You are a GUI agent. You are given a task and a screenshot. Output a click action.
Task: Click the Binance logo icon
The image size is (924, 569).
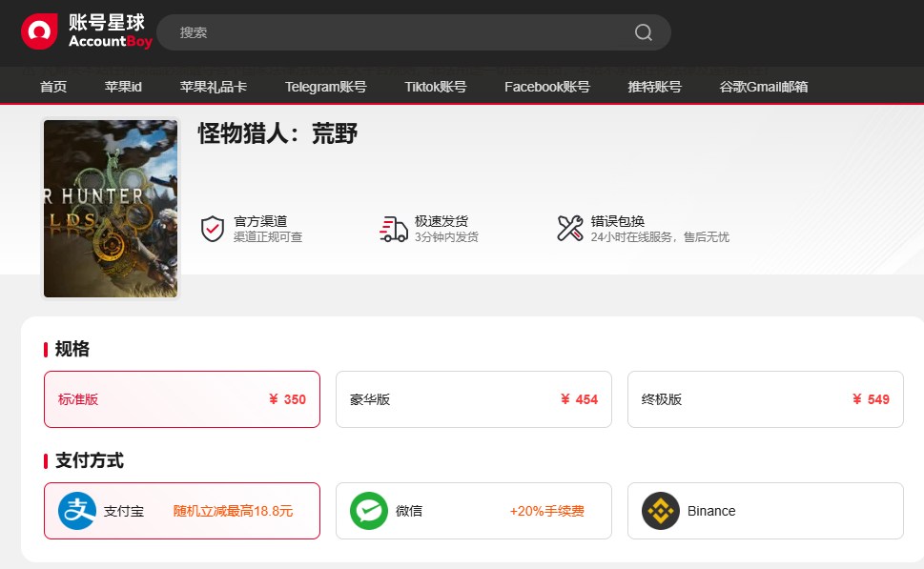[x=661, y=511]
